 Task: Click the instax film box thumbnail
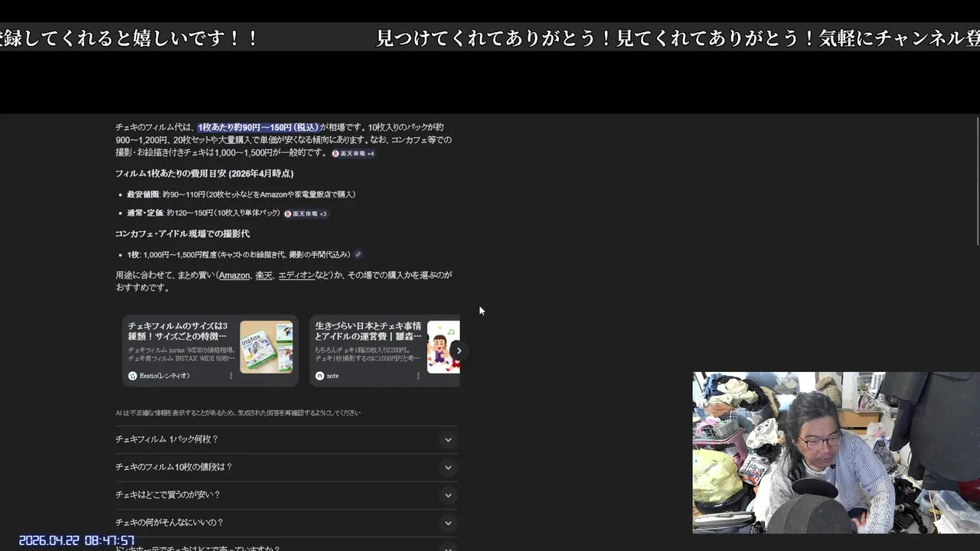click(x=266, y=347)
